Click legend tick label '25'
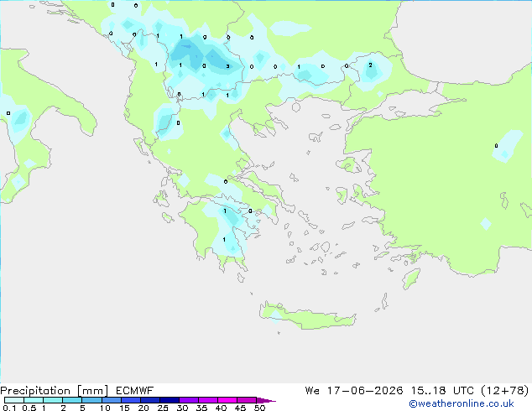The image size is (532, 411). tap(163, 408)
